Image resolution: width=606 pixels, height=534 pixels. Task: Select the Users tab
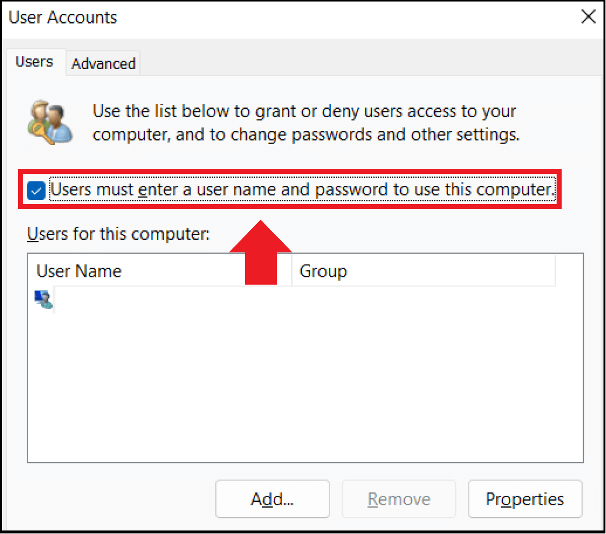click(34, 62)
